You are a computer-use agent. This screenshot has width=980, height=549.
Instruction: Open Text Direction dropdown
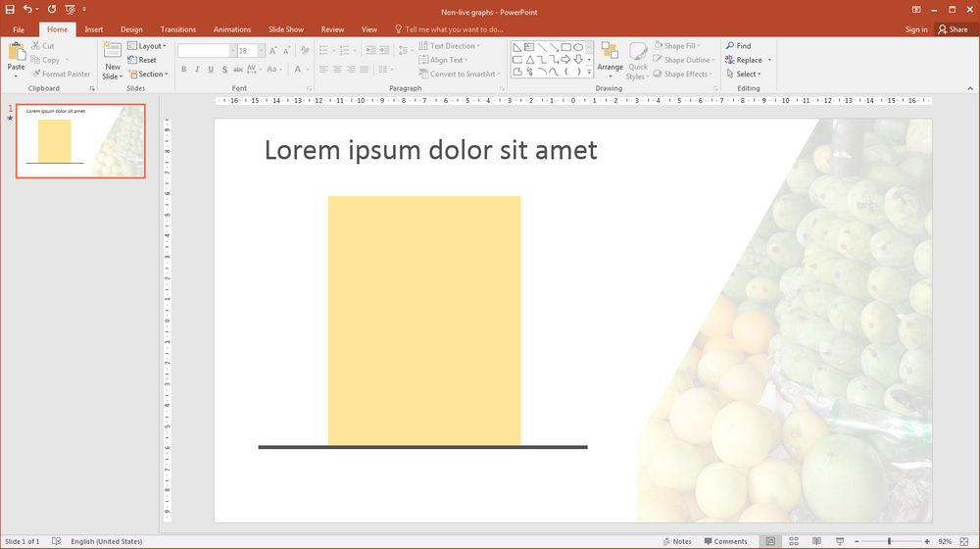click(x=450, y=46)
